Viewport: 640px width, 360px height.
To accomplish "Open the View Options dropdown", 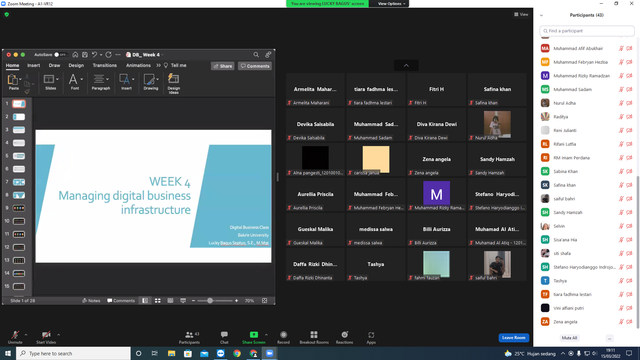I will [391, 4].
